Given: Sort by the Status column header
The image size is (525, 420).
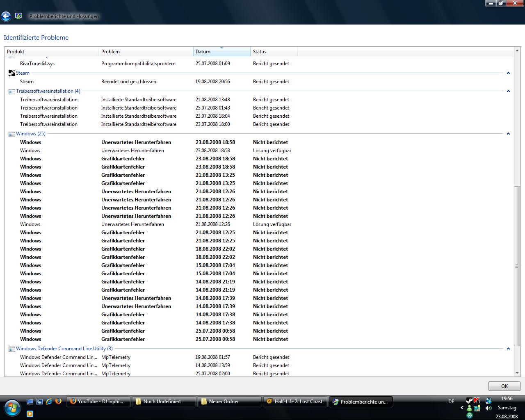Looking at the screenshot, I should pyautogui.click(x=274, y=52).
